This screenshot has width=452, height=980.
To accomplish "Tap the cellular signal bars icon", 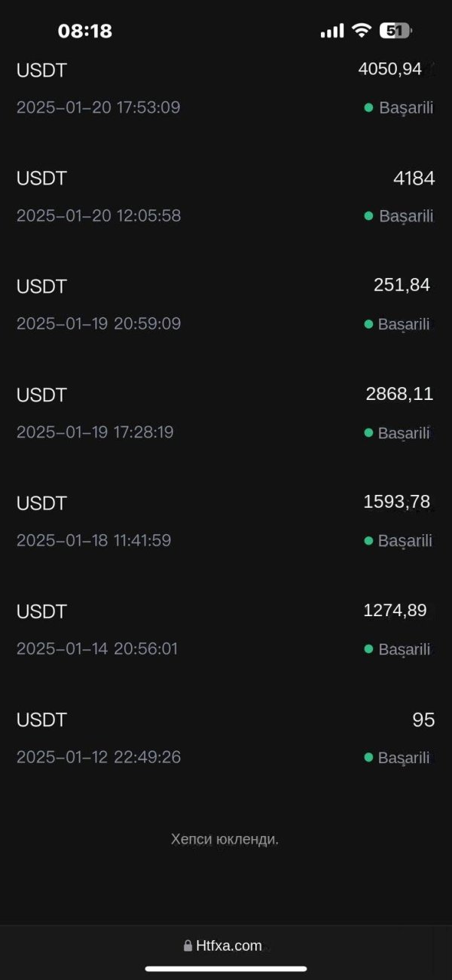I will coord(331,32).
